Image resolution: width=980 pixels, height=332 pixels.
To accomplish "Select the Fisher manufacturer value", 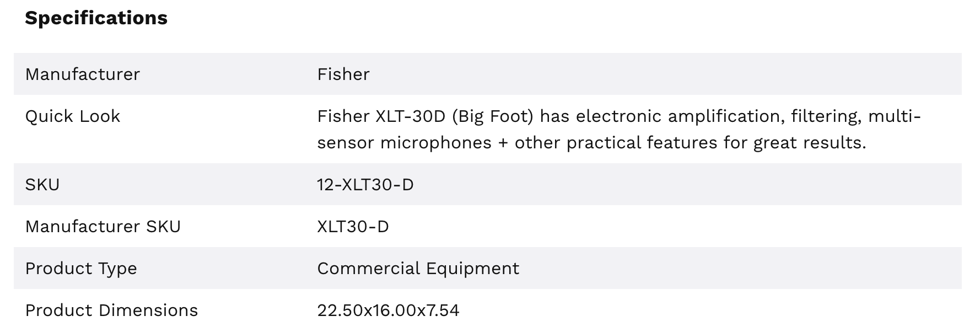I will [343, 74].
